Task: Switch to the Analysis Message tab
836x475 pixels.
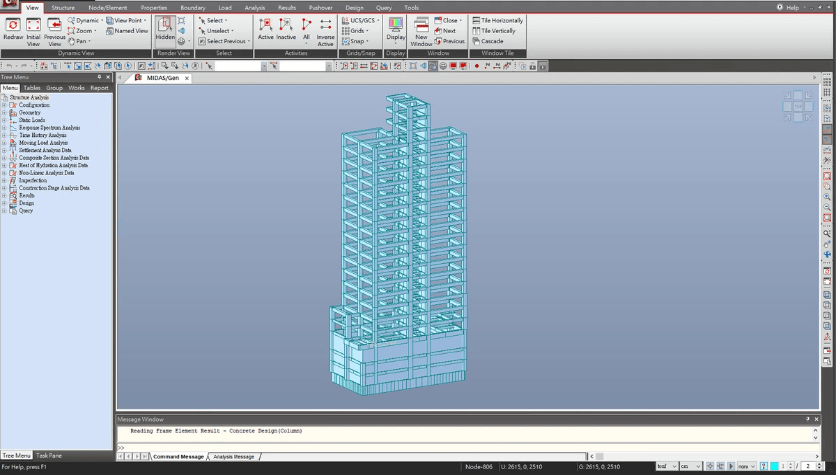Action: 233,456
